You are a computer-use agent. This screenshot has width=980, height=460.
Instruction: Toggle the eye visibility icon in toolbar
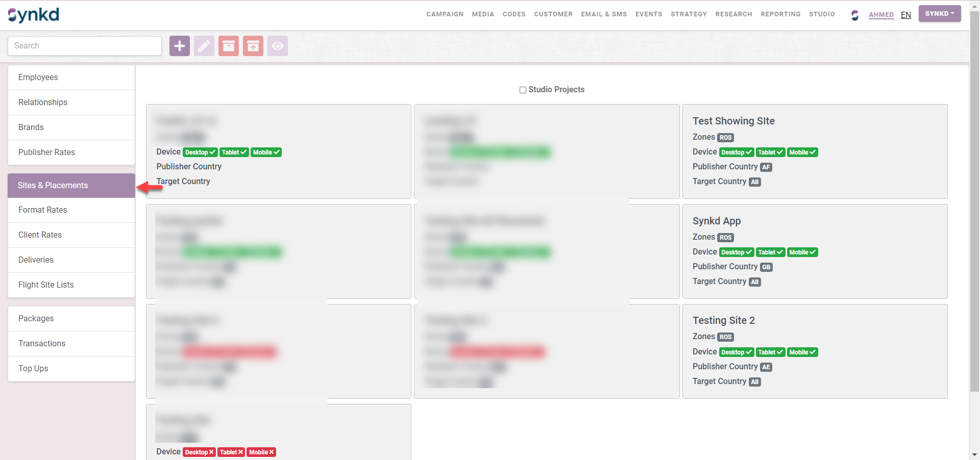278,46
